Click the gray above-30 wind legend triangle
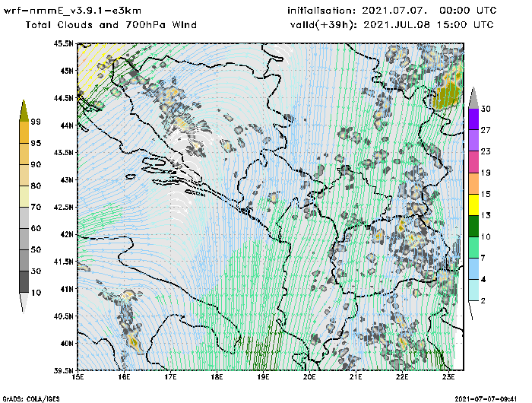This screenshot has height=403, width=532. (x=473, y=98)
